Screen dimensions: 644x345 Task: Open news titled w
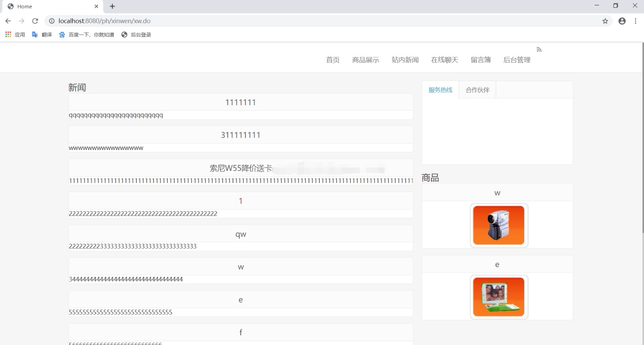coord(241,267)
